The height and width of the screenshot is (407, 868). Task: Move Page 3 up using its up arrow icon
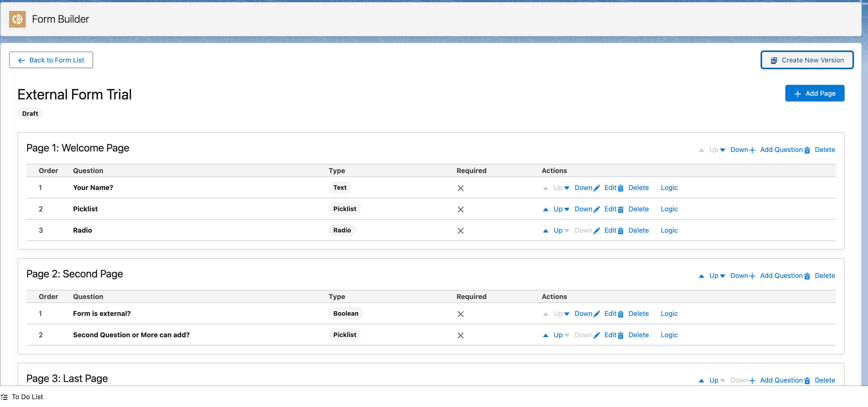701,380
